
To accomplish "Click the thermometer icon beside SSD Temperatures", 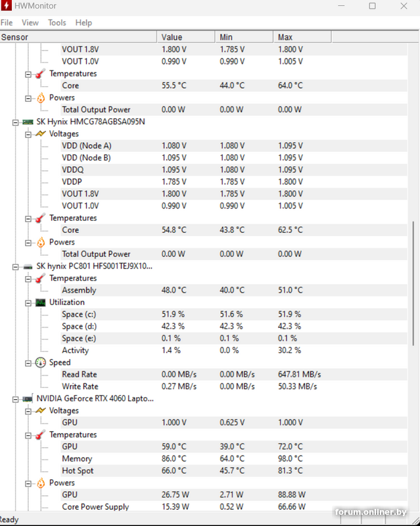I will pyautogui.click(x=40, y=278).
